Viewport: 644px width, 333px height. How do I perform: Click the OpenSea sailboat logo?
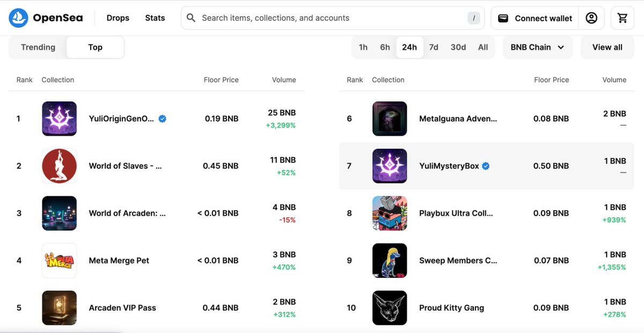(18, 18)
